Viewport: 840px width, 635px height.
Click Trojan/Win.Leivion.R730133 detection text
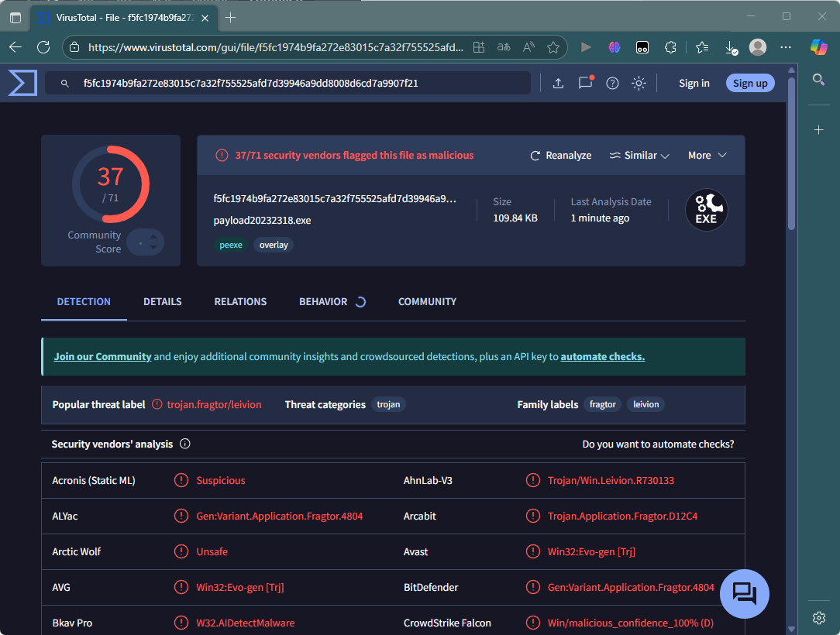pyautogui.click(x=611, y=480)
